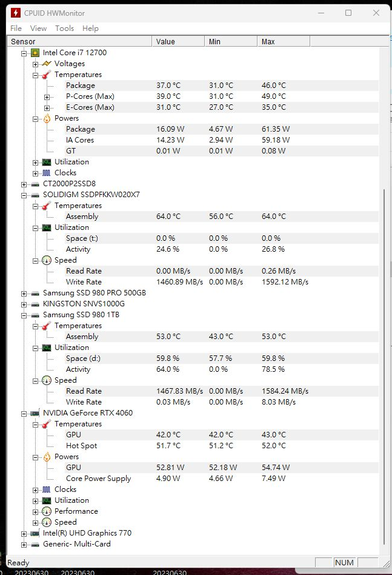Open the View menu

(38, 29)
